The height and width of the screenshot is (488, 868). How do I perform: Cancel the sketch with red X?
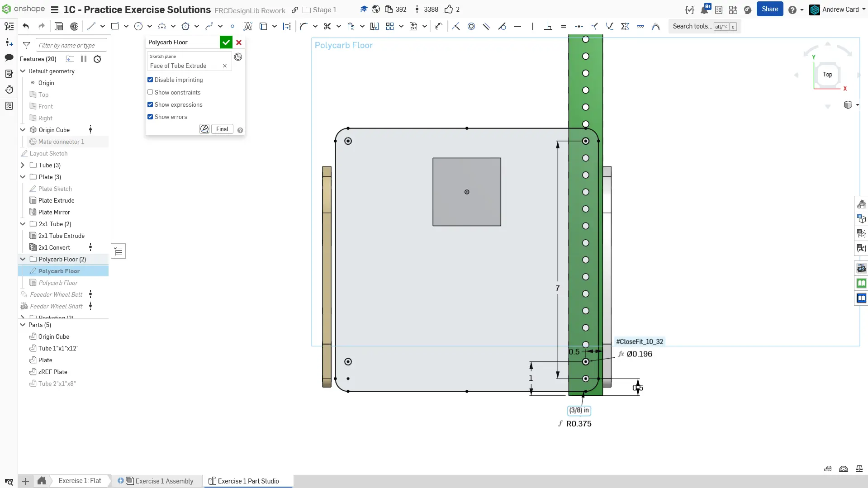pyautogui.click(x=239, y=43)
